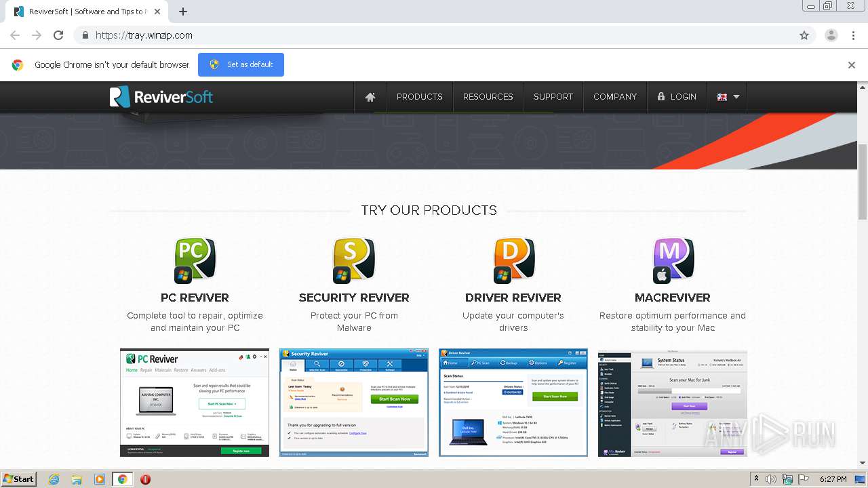The image size is (868, 488).
Task: Click the TRY OUR PRODUCTS heading
Action: point(429,210)
